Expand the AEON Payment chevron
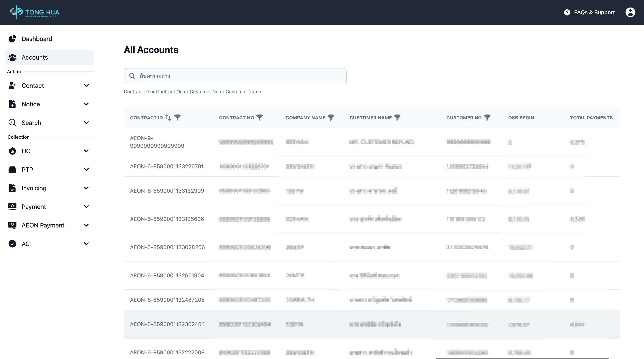The image size is (644, 359). [x=86, y=225]
